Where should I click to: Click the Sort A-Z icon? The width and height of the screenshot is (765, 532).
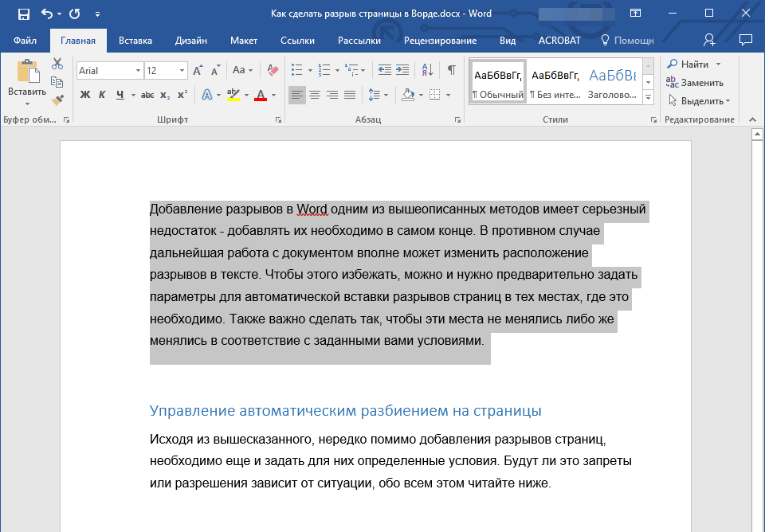(x=426, y=70)
